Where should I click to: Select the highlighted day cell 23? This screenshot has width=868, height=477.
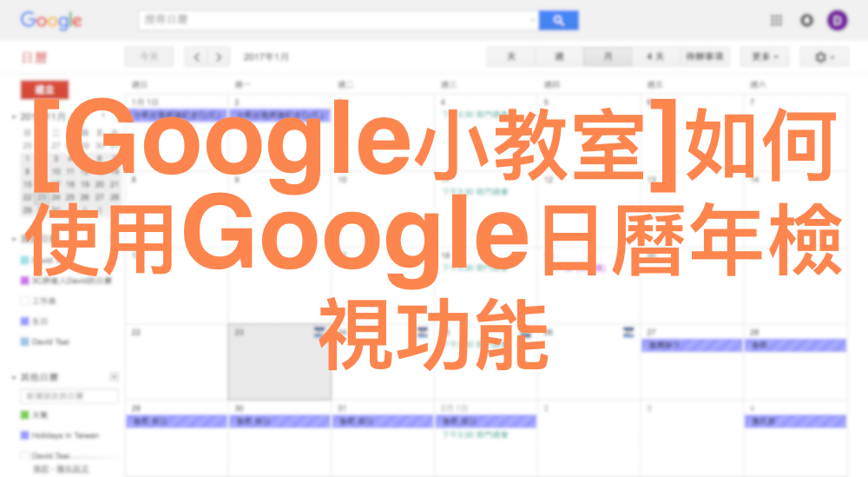pos(279,361)
